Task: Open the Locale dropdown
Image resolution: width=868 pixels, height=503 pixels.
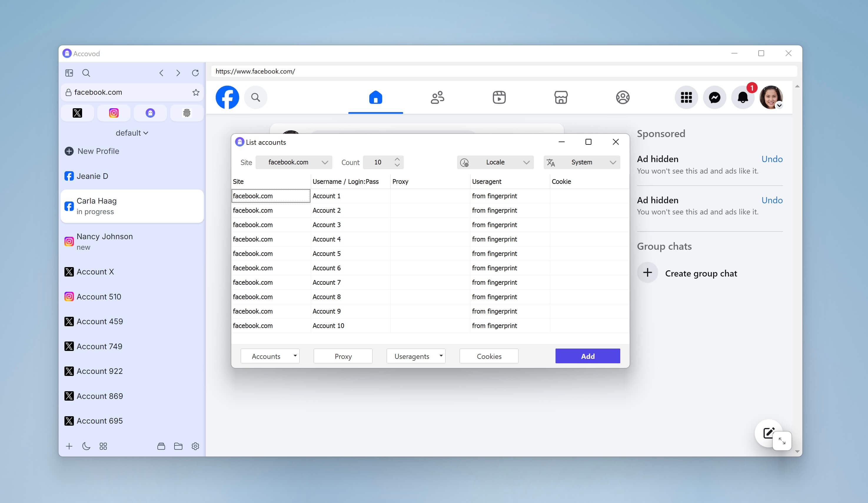Action: (x=495, y=162)
